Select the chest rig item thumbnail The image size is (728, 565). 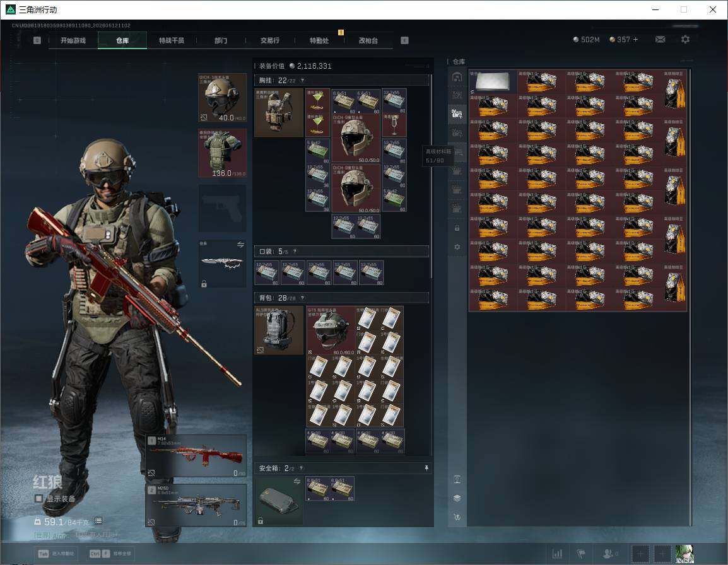(x=279, y=112)
